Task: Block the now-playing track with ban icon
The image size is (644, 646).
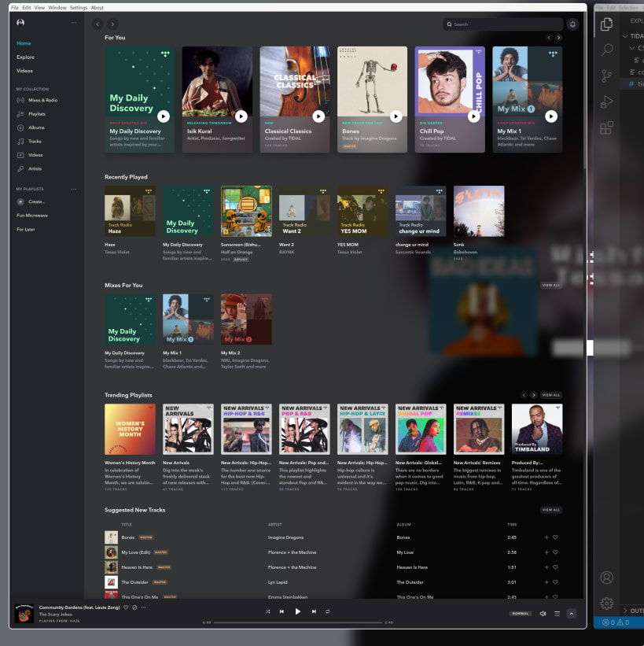Action: pyautogui.click(x=134, y=607)
